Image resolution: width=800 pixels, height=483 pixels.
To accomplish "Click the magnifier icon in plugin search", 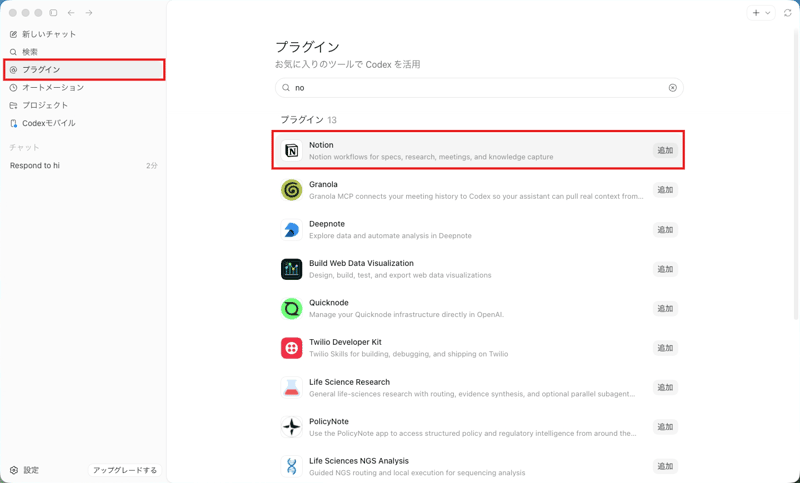I will pyautogui.click(x=286, y=88).
